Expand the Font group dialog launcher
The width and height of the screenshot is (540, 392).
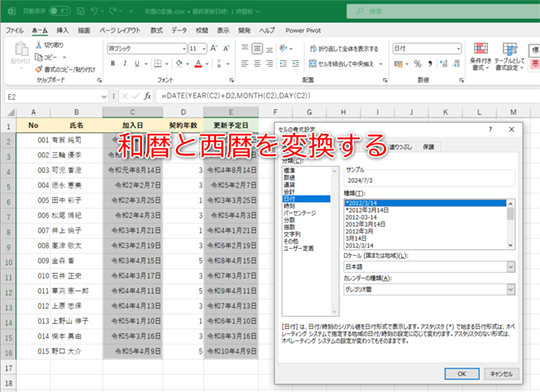pyautogui.click(x=231, y=80)
